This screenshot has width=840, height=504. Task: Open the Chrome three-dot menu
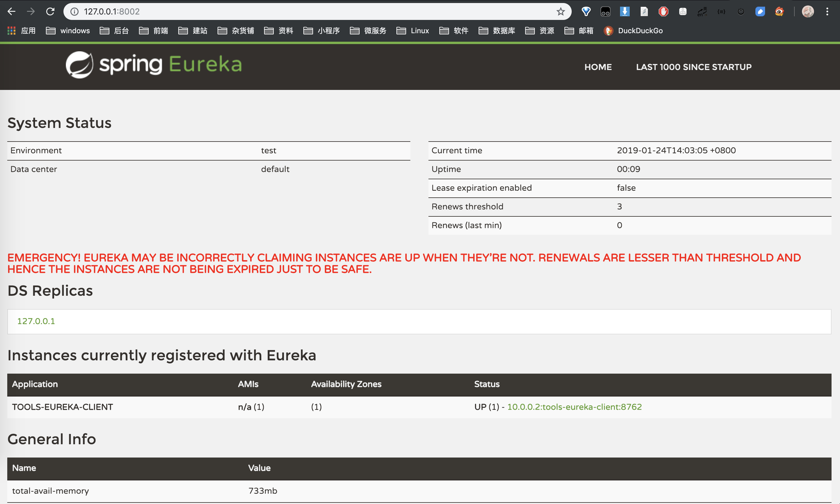(827, 11)
